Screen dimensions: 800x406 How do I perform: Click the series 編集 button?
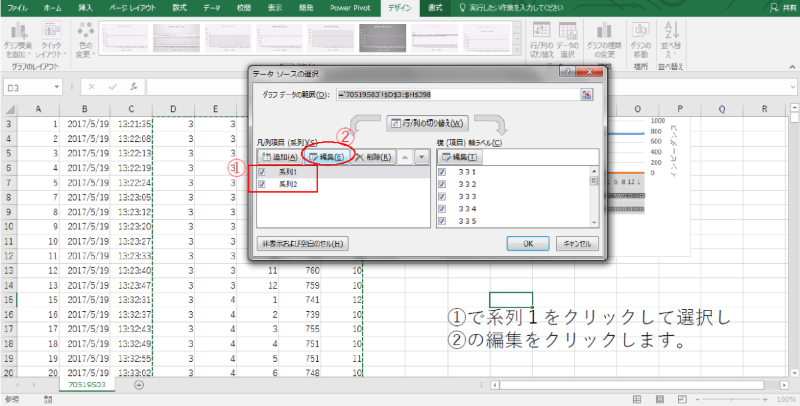(x=327, y=157)
